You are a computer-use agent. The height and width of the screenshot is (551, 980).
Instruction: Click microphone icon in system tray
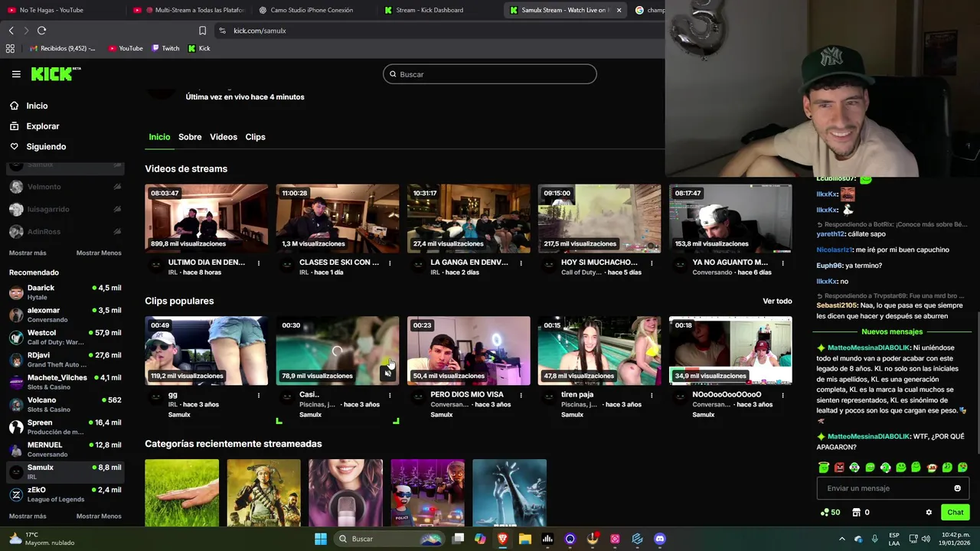tap(874, 539)
